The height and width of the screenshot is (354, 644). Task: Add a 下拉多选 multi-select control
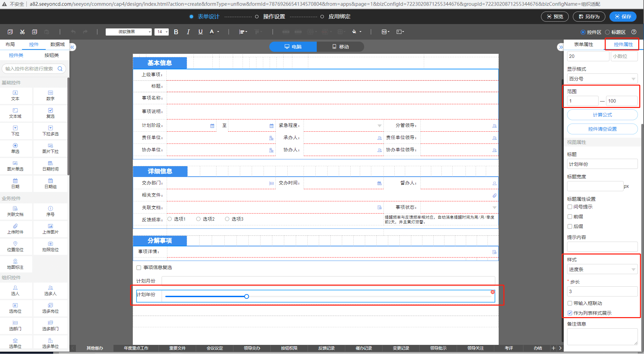50,131
